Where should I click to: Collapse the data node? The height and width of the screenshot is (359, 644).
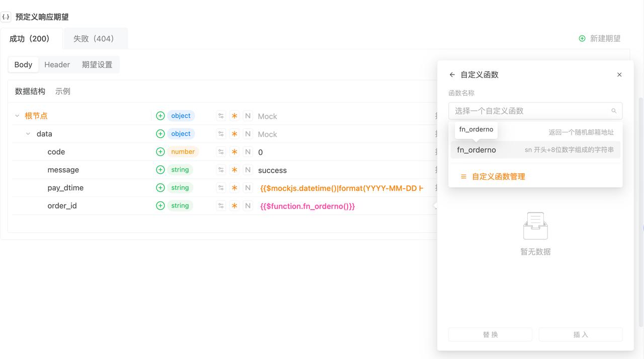[28, 134]
